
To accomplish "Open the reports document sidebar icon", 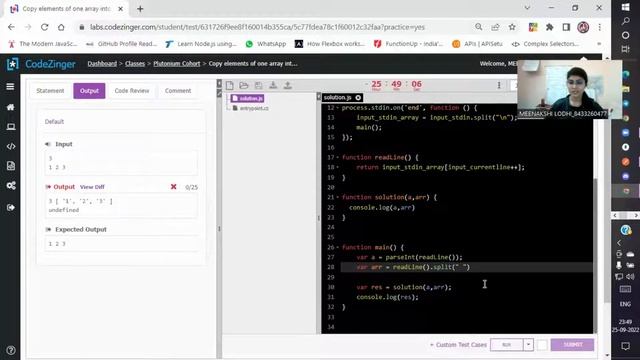I will pyautogui.click(x=11, y=166).
